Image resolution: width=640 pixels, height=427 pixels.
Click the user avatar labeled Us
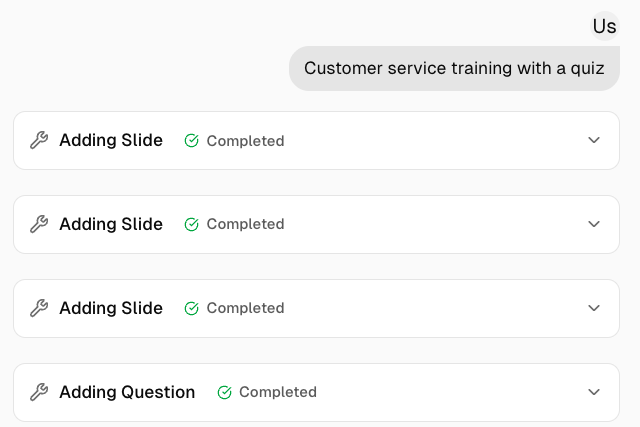point(604,26)
